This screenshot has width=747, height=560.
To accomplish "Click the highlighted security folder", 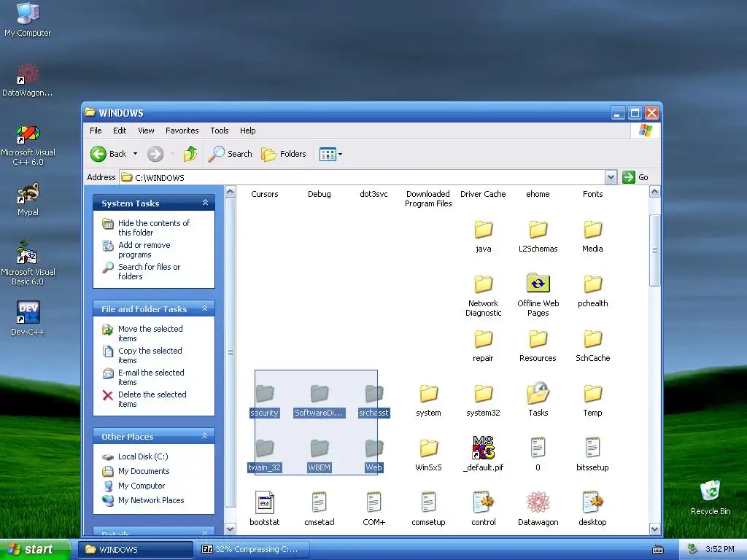I will click(264, 393).
